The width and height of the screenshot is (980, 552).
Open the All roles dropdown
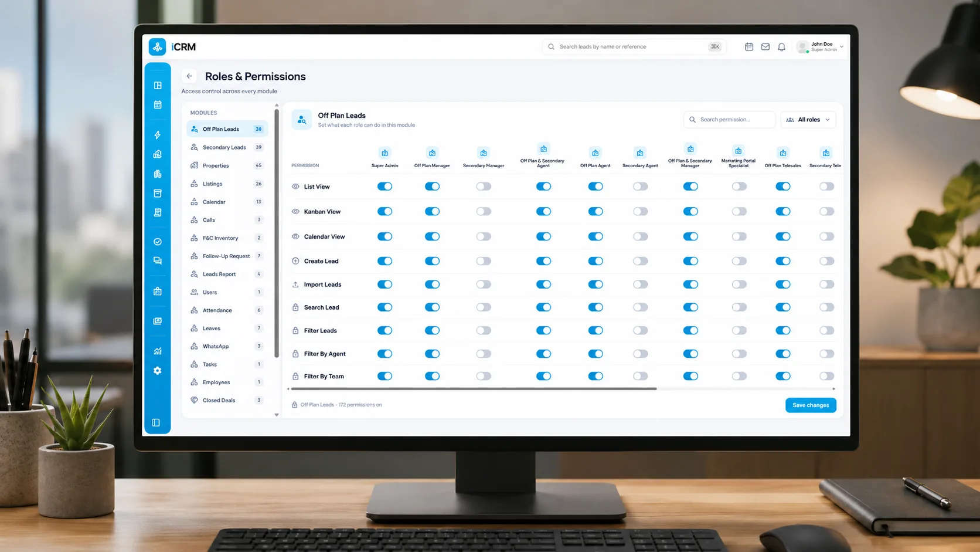tap(808, 120)
